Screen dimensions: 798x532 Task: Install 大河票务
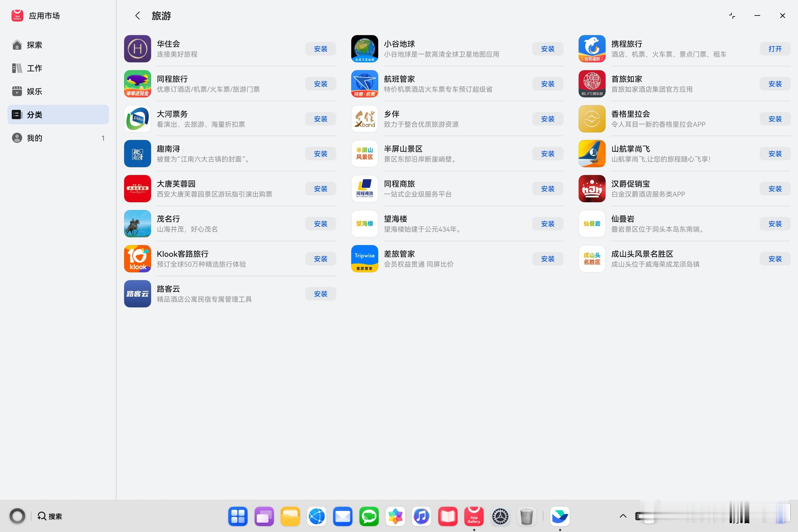(321, 119)
